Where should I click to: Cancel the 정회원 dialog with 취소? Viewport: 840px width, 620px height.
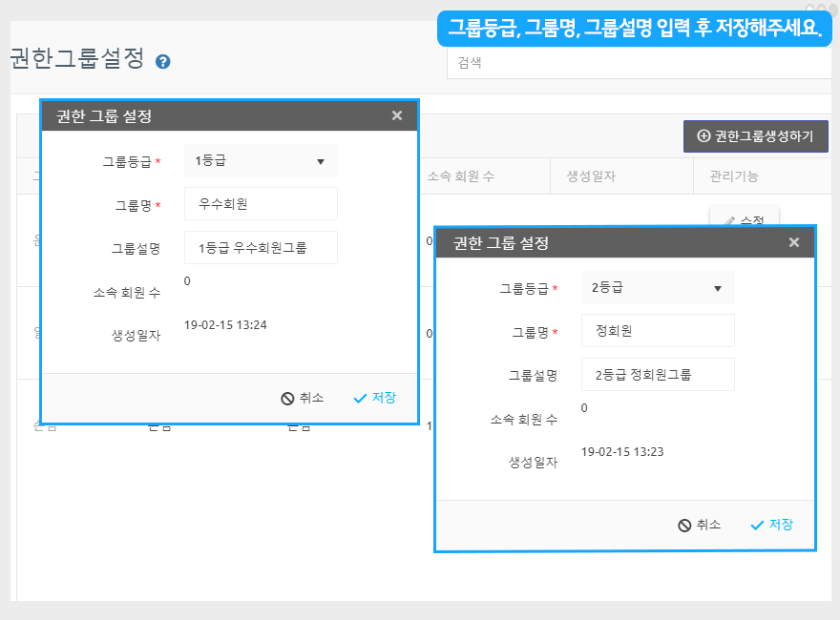(x=699, y=525)
